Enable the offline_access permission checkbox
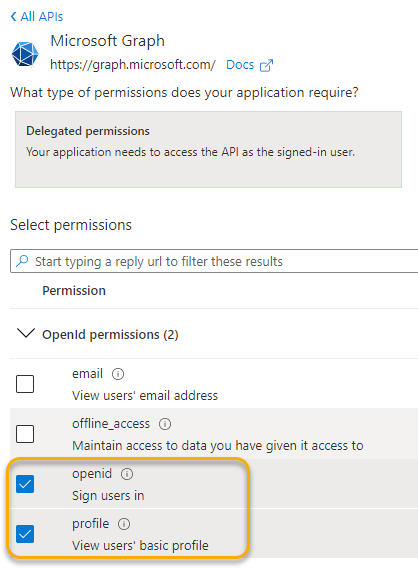 click(x=25, y=434)
